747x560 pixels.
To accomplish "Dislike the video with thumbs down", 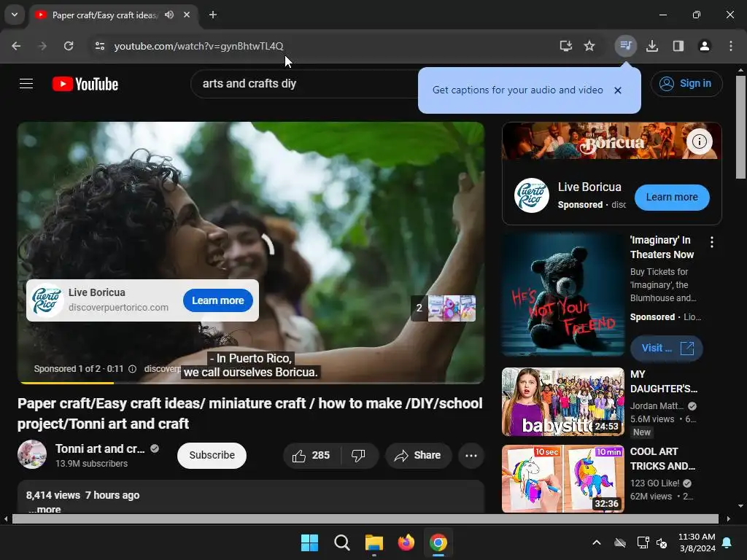I will pos(359,456).
